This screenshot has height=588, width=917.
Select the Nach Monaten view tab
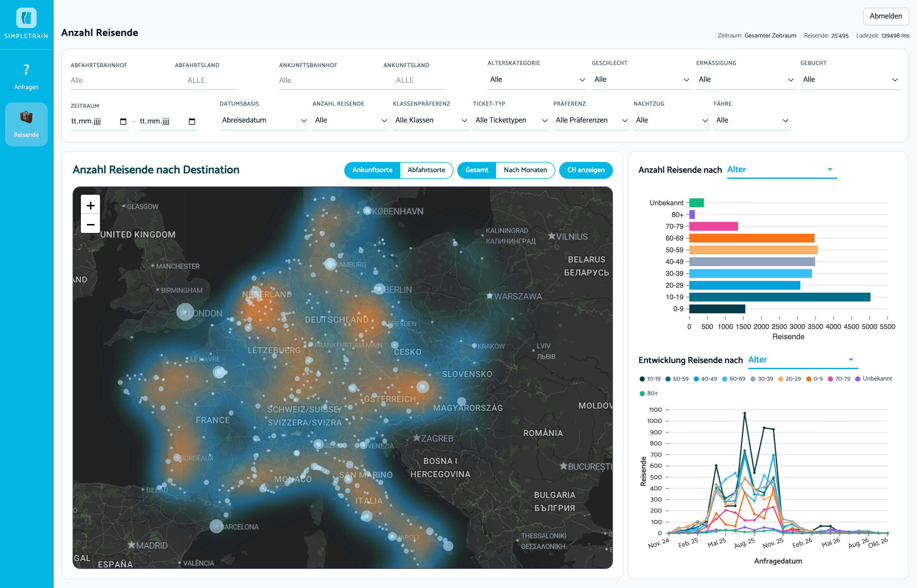point(525,170)
